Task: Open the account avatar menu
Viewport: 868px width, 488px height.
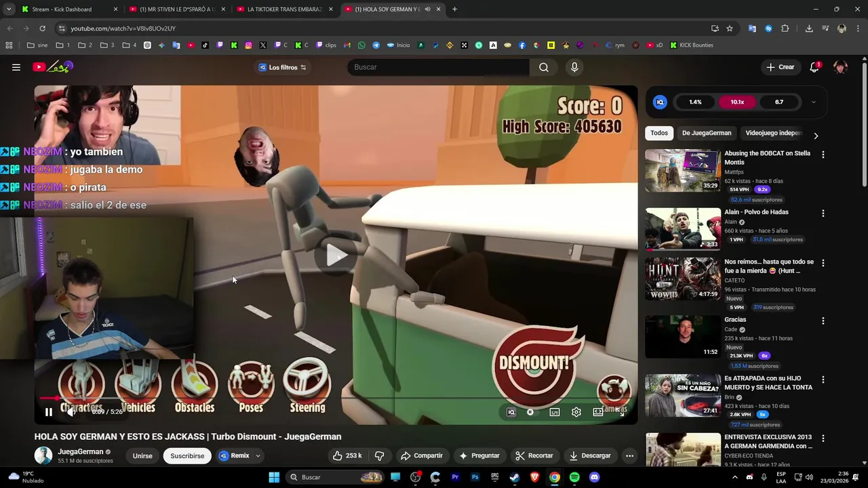Action: pyautogui.click(x=840, y=67)
